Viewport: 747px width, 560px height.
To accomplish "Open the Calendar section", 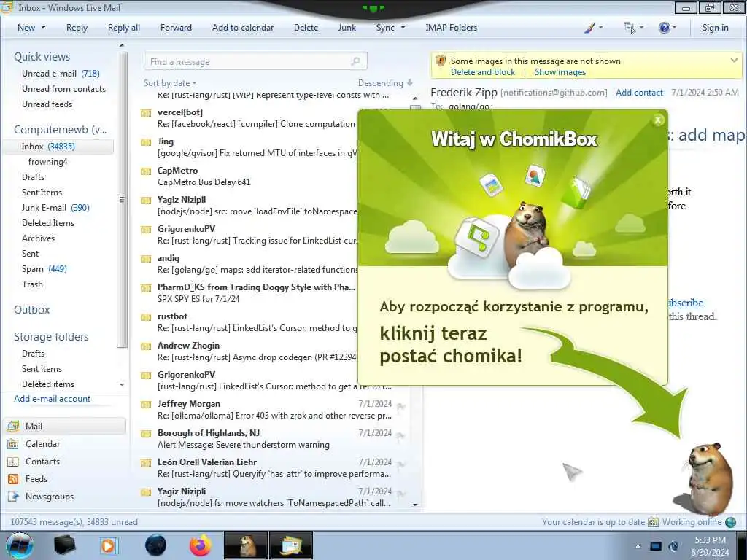I will 42,444.
